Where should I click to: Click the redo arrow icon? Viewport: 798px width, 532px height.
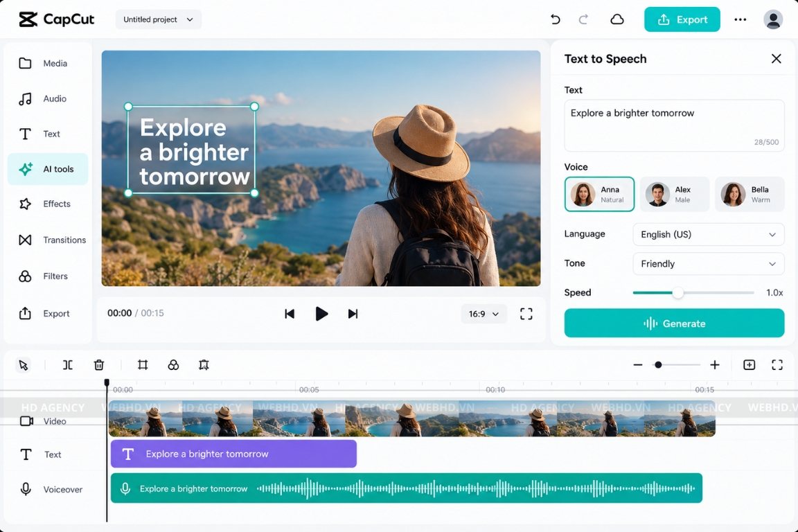[x=583, y=19]
